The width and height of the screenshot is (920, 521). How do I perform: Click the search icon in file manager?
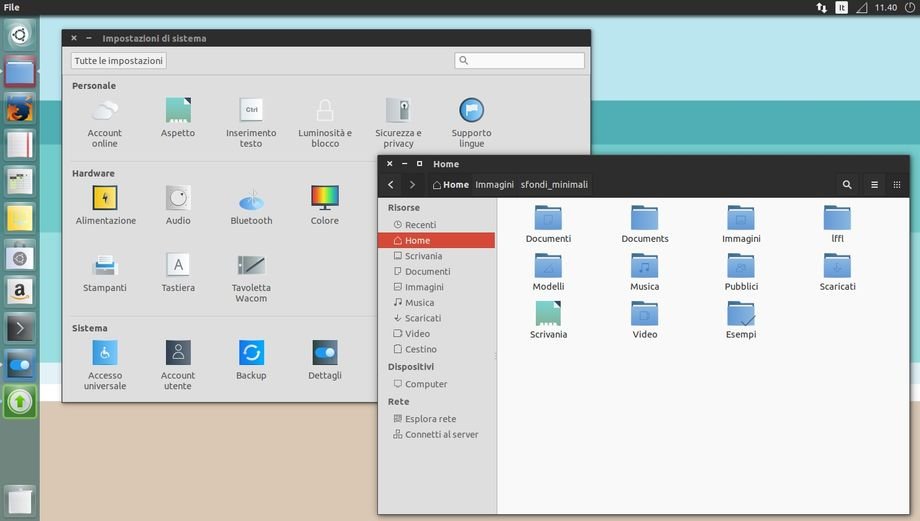[x=847, y=185]
